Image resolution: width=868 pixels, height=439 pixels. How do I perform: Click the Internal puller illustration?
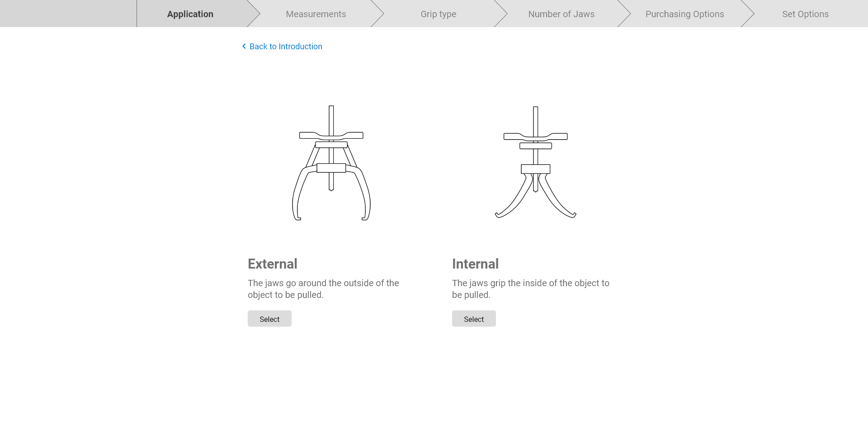(x=535, y=163)
